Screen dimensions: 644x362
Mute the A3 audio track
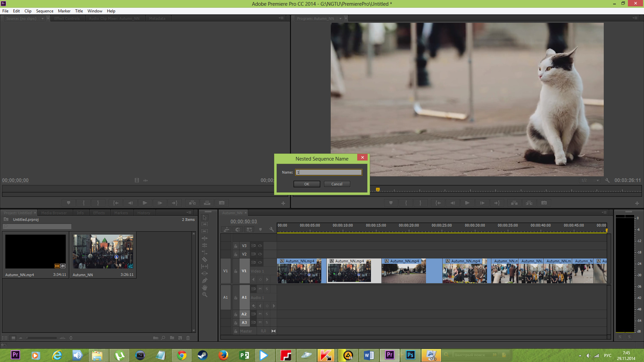coord(260,322)
